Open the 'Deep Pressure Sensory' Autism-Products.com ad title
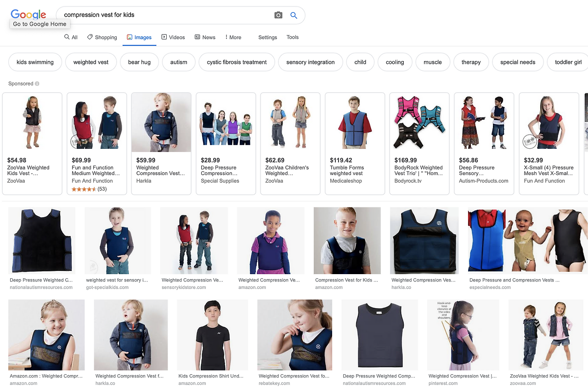Screen dimensions: 588x388 (x=477, y=171)
